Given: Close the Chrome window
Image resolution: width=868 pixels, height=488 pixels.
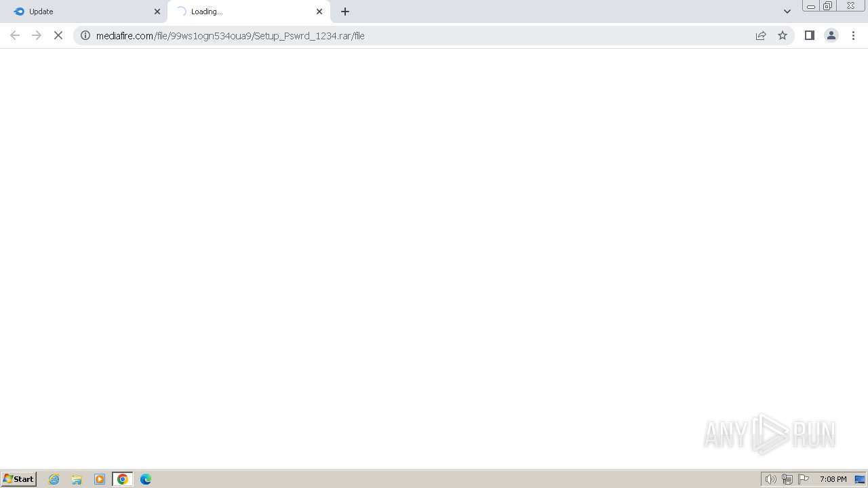Looking at the screenshot, I should click(850, 6).
